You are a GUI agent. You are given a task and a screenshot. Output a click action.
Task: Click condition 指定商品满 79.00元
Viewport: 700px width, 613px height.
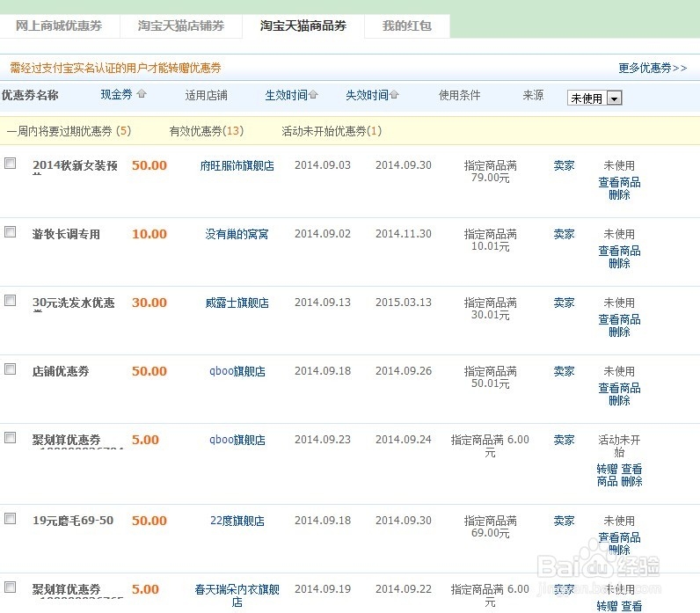(490, 171)
